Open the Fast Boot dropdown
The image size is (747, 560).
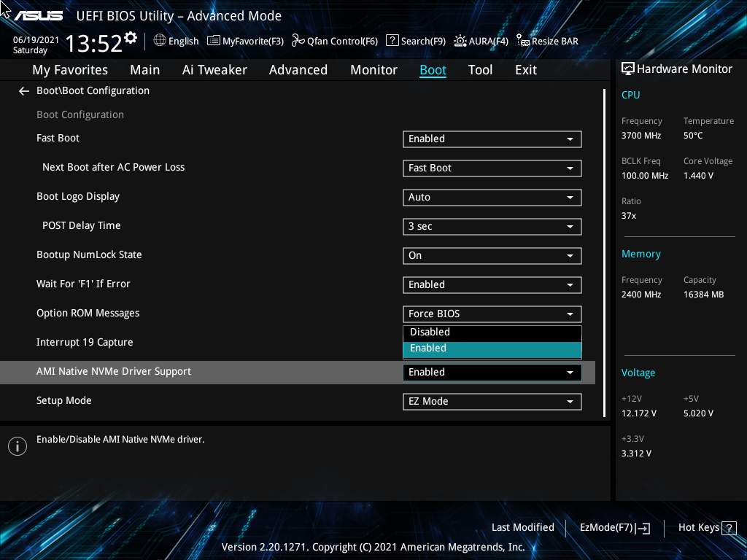coord(492,139)
